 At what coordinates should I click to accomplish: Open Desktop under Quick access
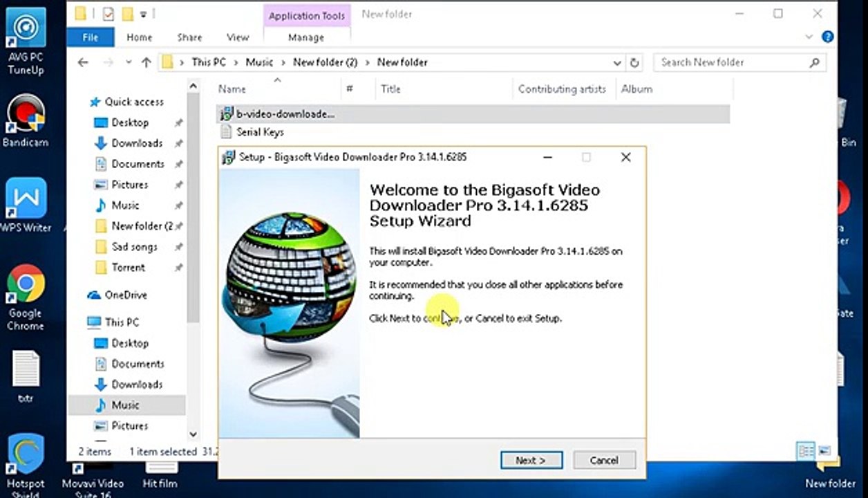[129, 122]
